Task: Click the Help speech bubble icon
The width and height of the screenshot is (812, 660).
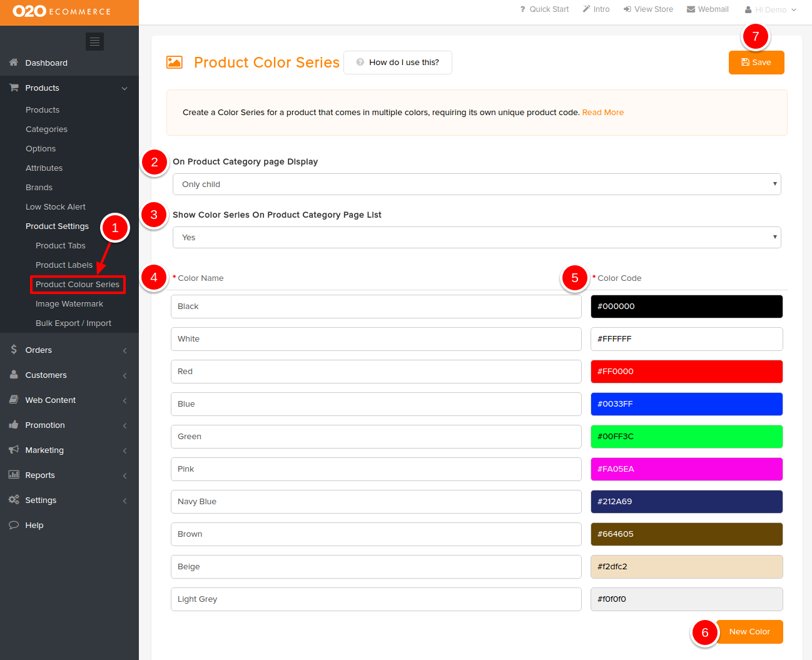Action: pos(14,525)
